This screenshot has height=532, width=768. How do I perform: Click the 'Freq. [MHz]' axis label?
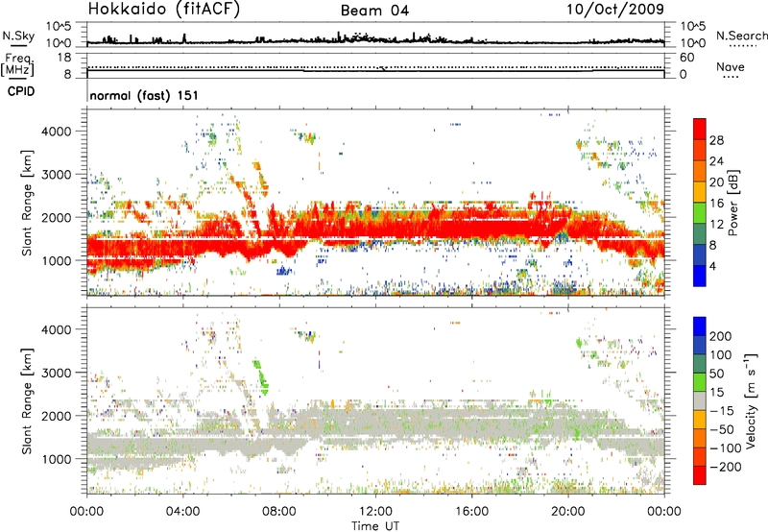click(x=17, y=64)
